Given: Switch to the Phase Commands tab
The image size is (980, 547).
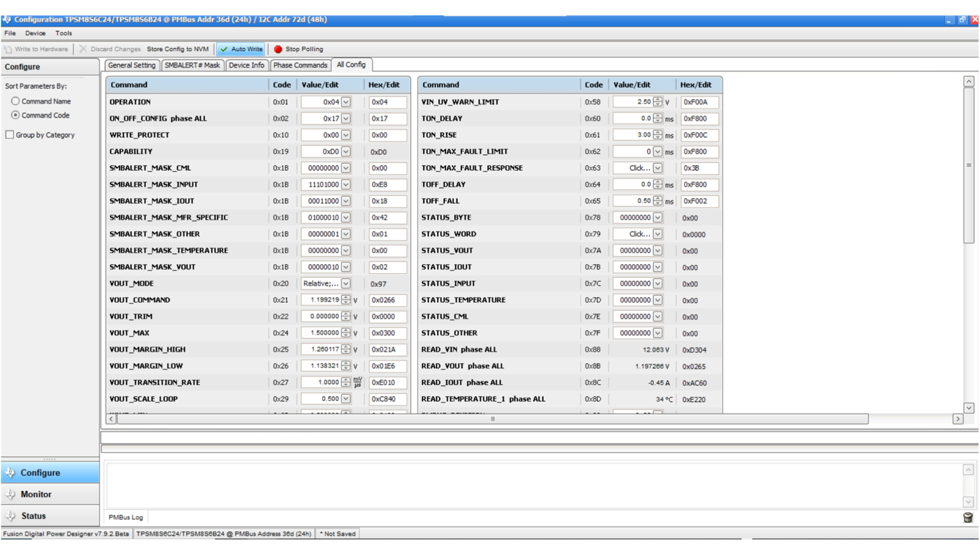Looking at the screenshot, I should point(300,65).
